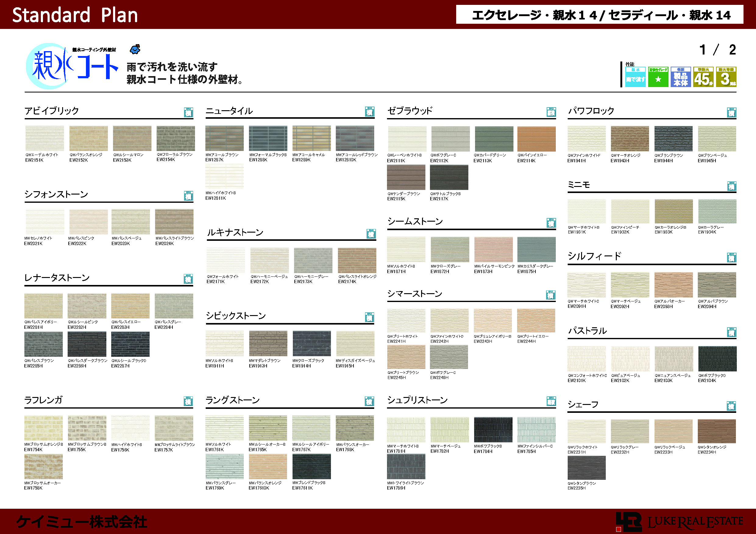The width and height of the screenshot is (756, 534).
Task: Click the LUKE REAL ESTATE logo
Action: pos(680,522)
